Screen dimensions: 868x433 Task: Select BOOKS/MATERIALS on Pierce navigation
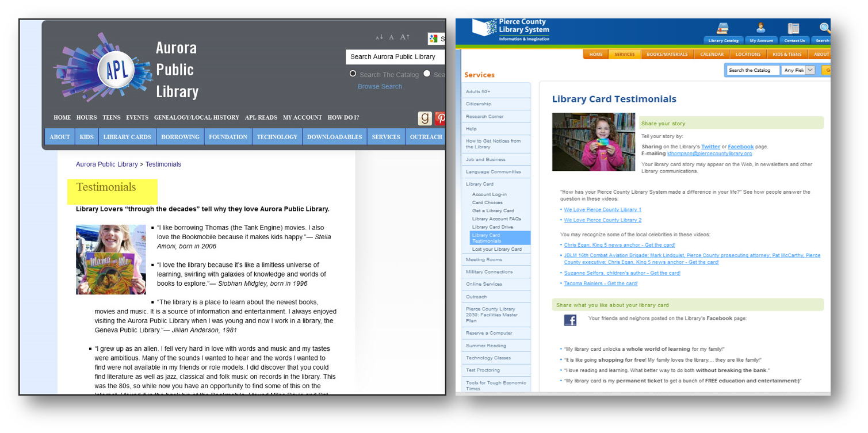pos(667,55)
